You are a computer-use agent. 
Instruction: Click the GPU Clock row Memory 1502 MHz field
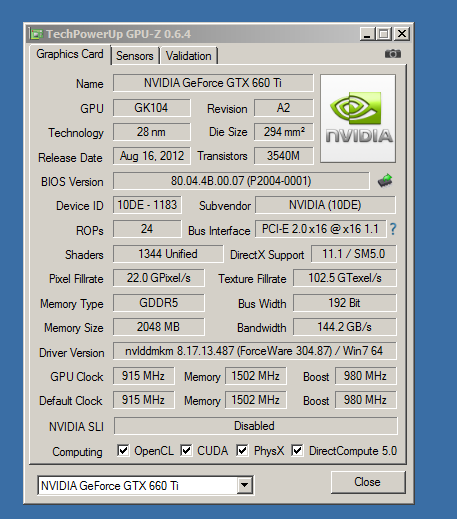(256, 376)
